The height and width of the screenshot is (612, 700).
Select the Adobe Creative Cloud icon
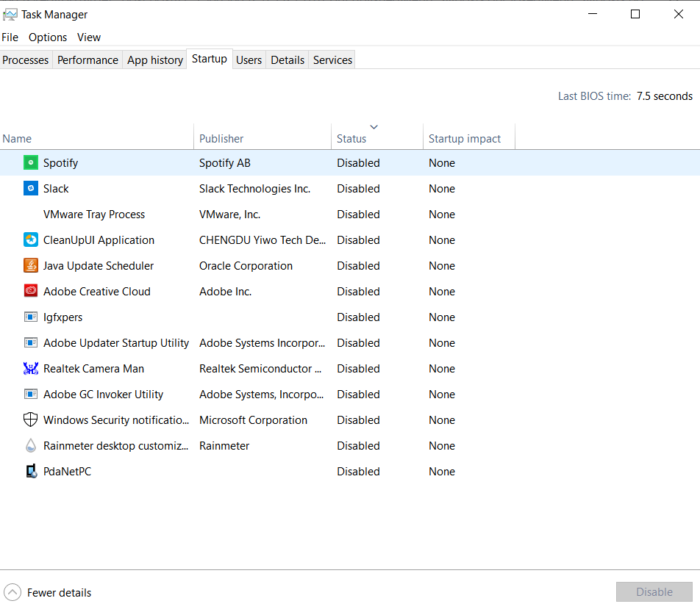click(30, 292)
